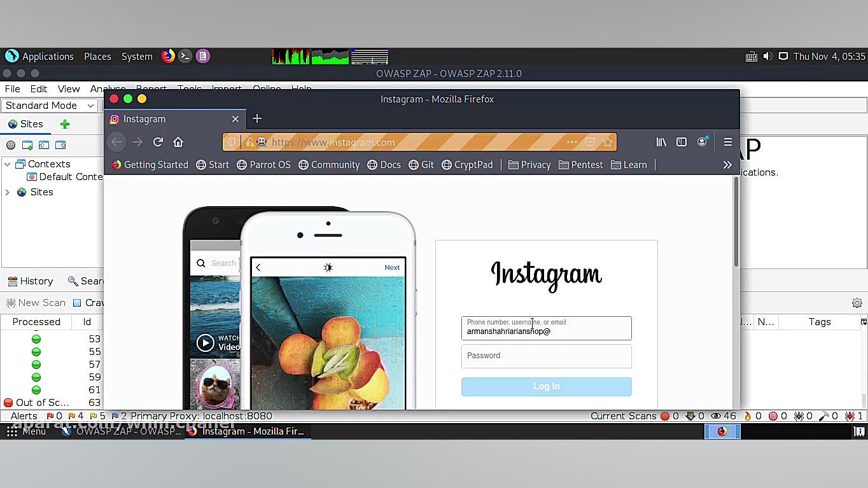
Task: Open the page actions three-dots menu
Action: click(572, 142)
